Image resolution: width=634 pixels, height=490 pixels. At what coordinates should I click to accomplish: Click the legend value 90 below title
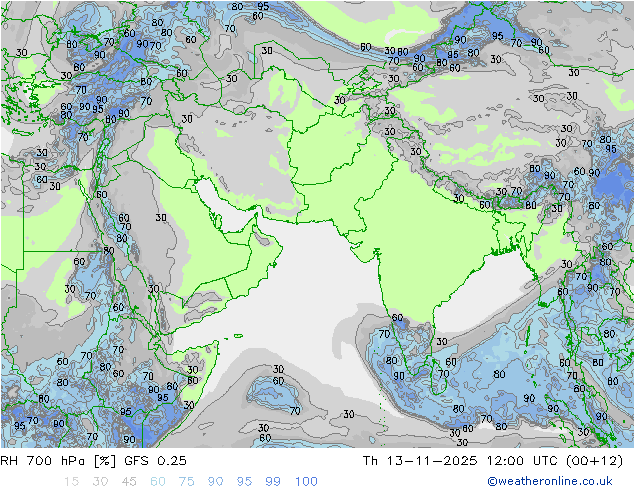[x=215, y=481]
